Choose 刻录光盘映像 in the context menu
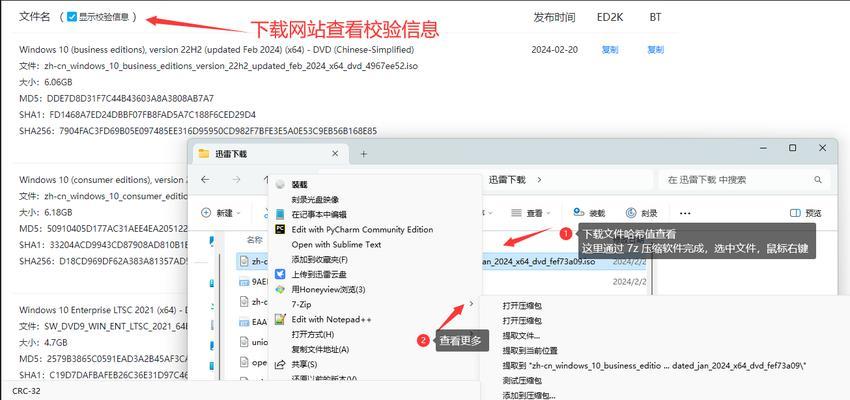 [x=374, y=199]
